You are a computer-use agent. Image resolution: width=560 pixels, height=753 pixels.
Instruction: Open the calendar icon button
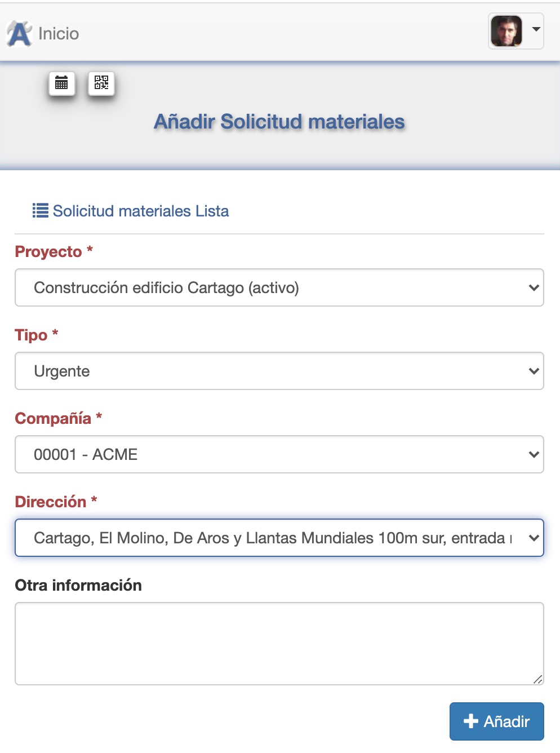(61, 83)
